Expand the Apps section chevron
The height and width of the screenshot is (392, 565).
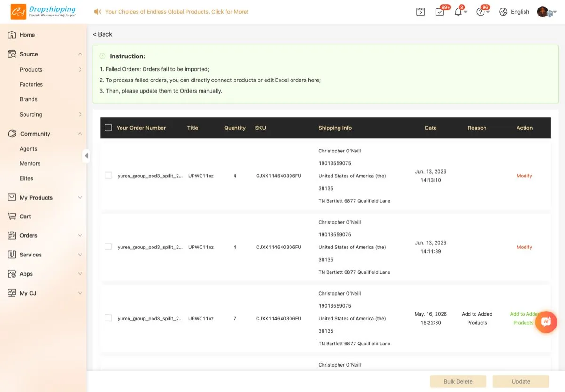click(80, 274)
